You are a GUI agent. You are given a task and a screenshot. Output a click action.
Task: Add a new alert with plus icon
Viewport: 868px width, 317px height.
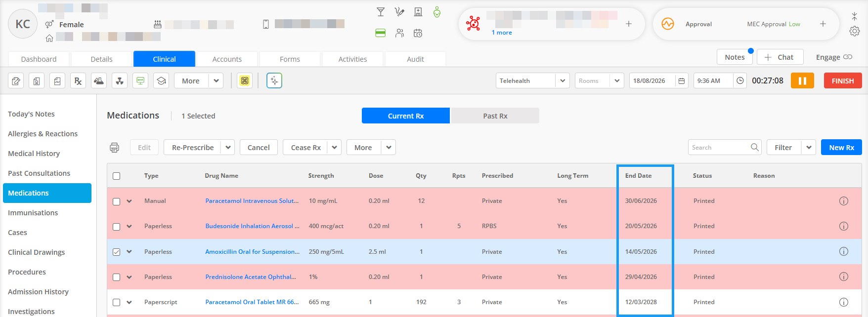tap(629, 24)
